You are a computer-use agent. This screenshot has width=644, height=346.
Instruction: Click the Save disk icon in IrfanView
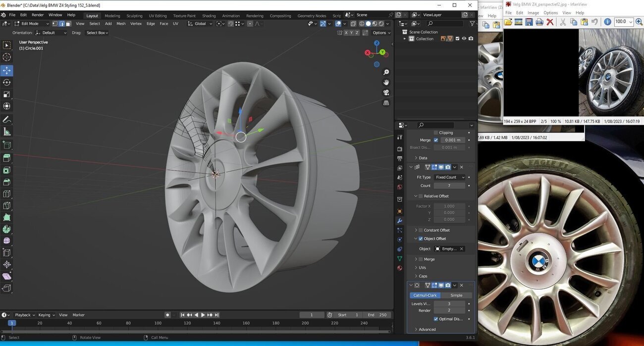(x=529, y=22)
